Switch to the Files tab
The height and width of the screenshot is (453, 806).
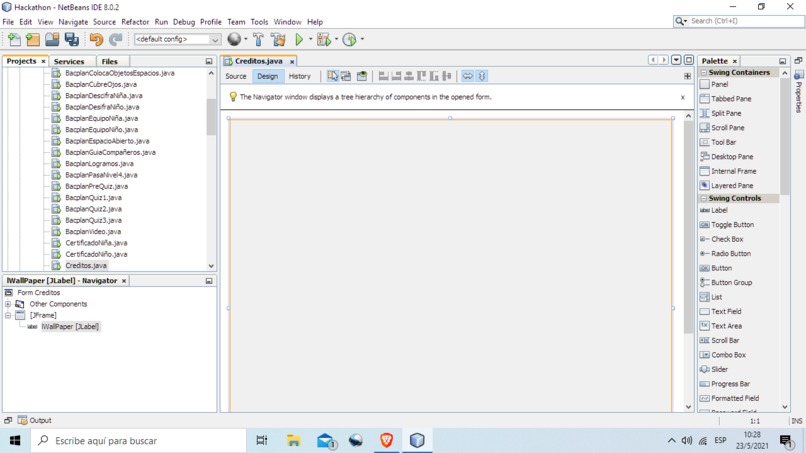point(109,61)
